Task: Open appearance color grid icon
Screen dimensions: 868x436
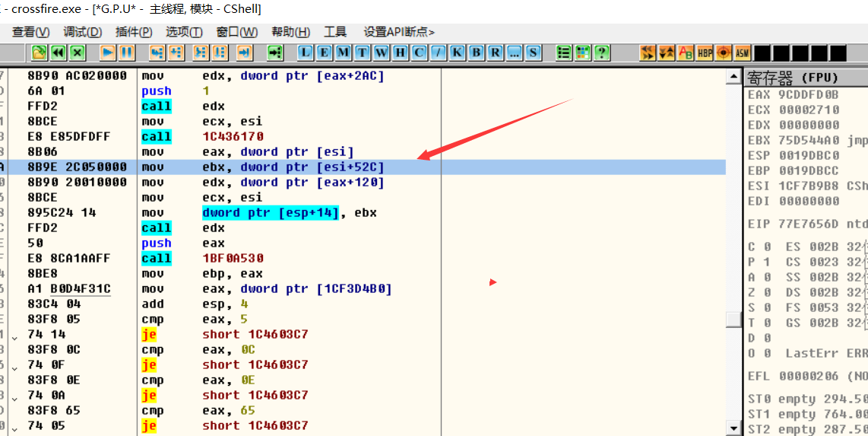Action: pos(582,53)
